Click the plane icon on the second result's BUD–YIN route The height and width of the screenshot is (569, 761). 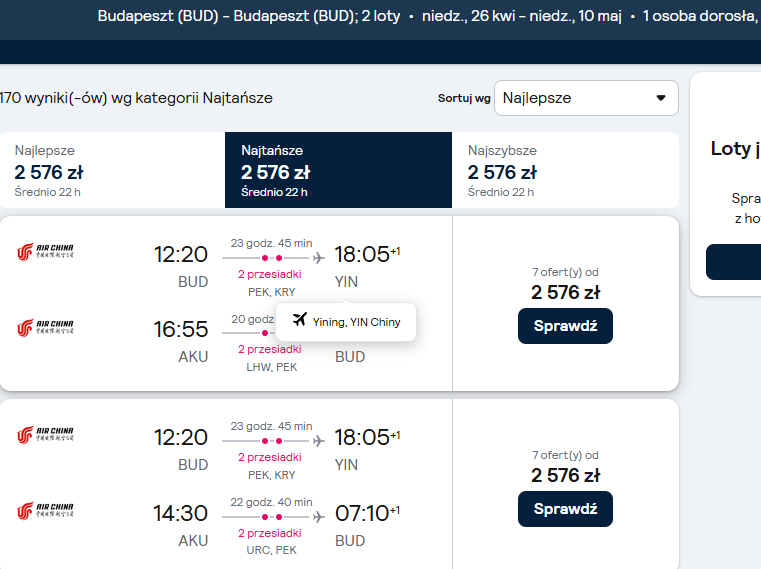click(x=318, y=441)
